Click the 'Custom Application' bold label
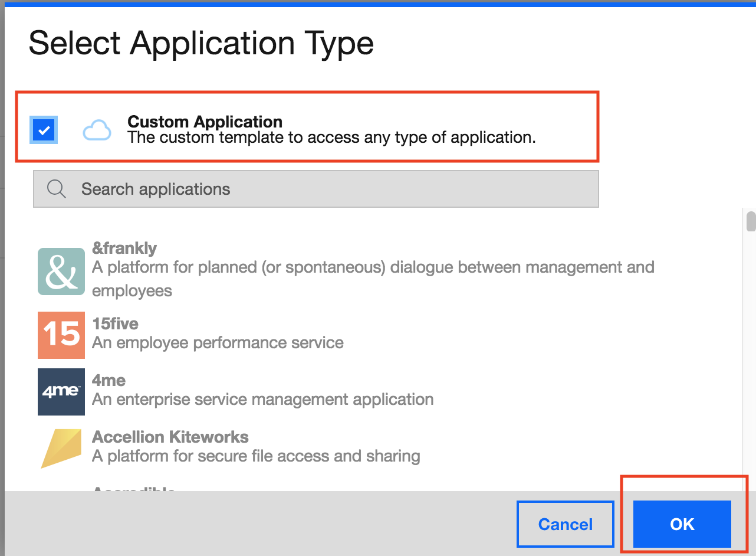Screen dimensions: 756x556 pos(205,122)
